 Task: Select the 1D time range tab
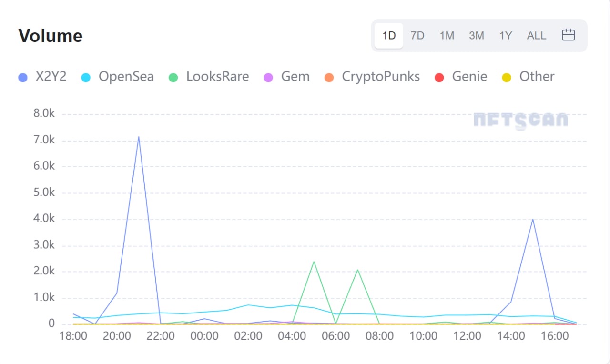pyautogui.click(x=389, y=36)
